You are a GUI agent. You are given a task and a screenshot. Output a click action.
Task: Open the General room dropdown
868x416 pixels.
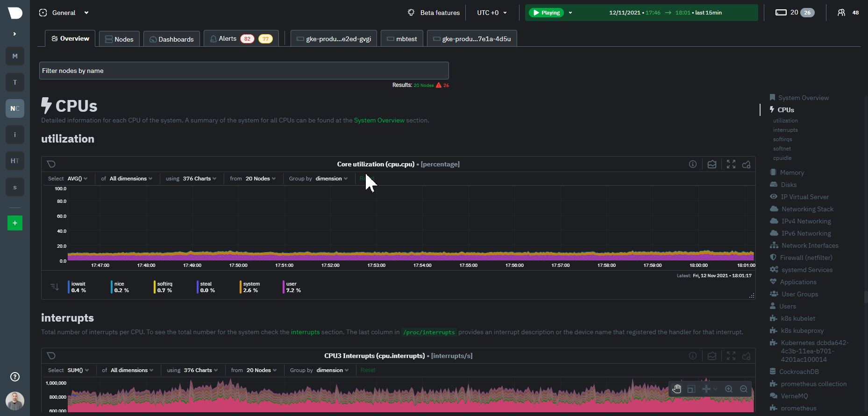(64, 13)
